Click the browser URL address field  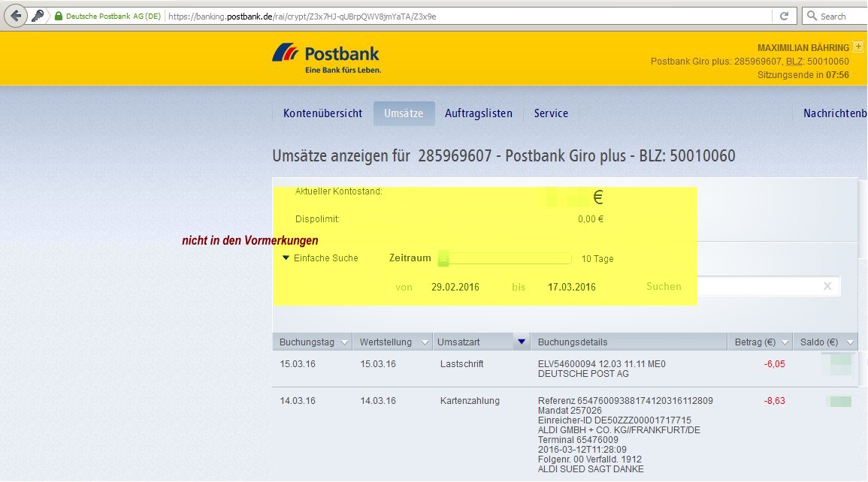click(x=467, y=16)
